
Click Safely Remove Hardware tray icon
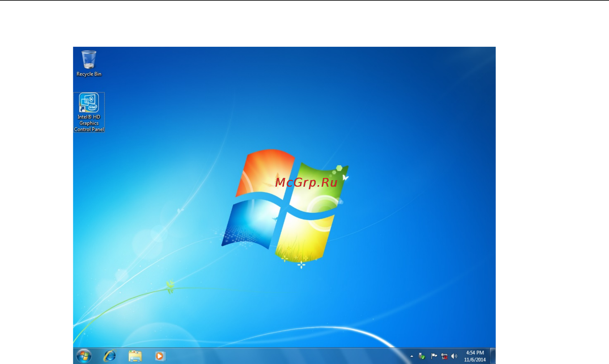point(421,356)
